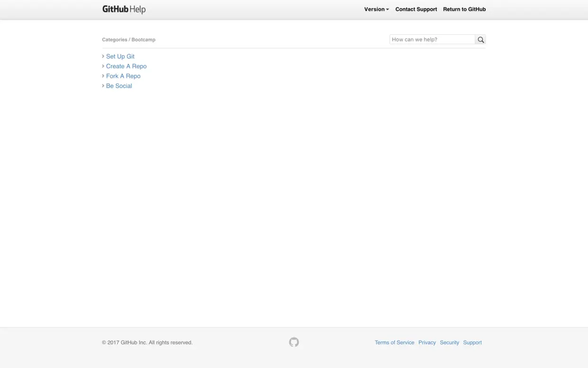
Task: Click the GitHub Help logo
Action: pyautogui.click(x=124, y=9)
